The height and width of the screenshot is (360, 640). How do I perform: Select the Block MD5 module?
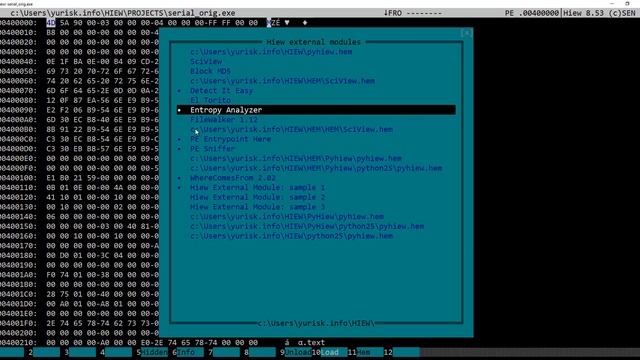210,71
